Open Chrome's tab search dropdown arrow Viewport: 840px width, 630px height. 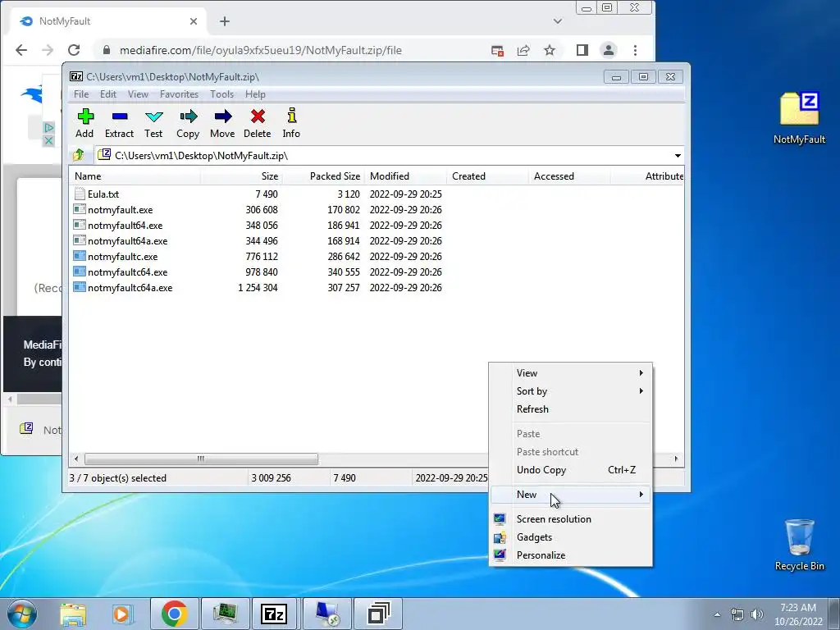click(558, 21)
